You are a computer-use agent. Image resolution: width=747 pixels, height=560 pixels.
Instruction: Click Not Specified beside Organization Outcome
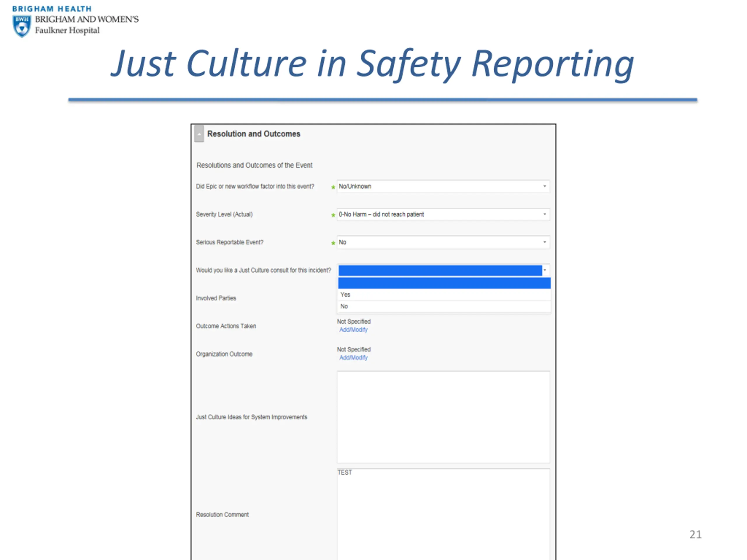(x=354, y=349)
